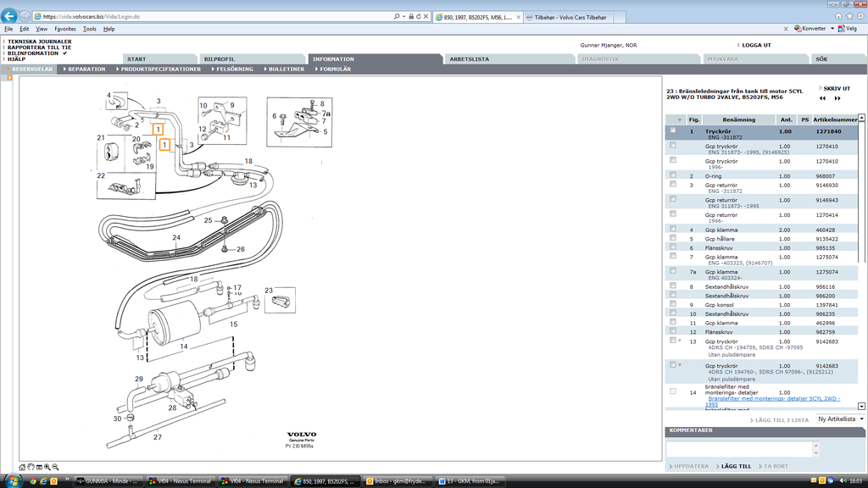This screenshot has width=868, height=488.
Task: Open the browser Home page icon
Action: [x=838, y=17]
